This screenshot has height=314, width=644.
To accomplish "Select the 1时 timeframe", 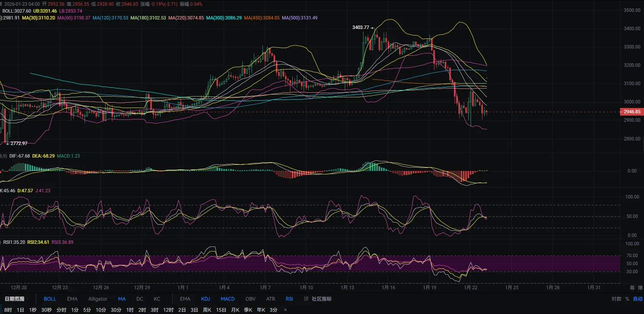I will 130,310.
